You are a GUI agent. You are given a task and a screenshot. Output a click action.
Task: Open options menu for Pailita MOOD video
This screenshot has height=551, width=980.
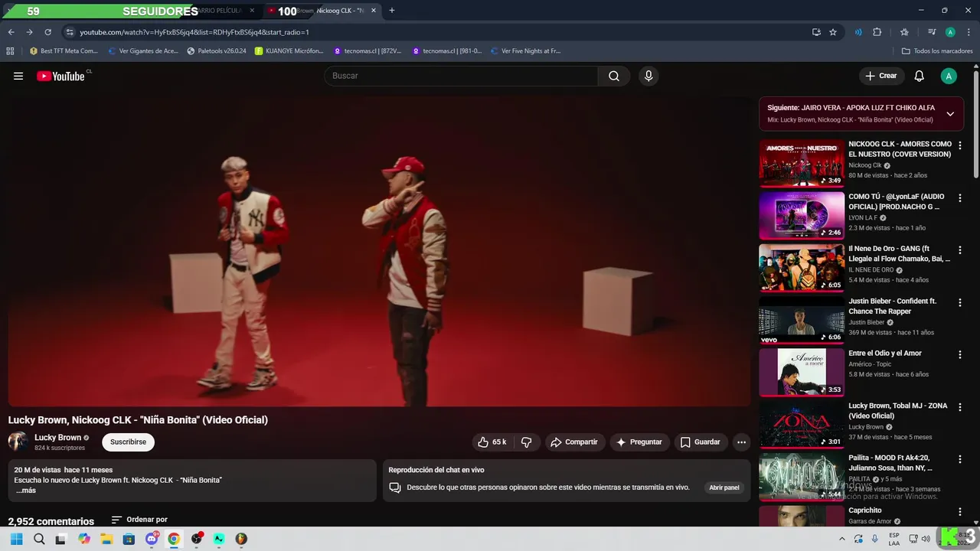click(x=960, y=459)
